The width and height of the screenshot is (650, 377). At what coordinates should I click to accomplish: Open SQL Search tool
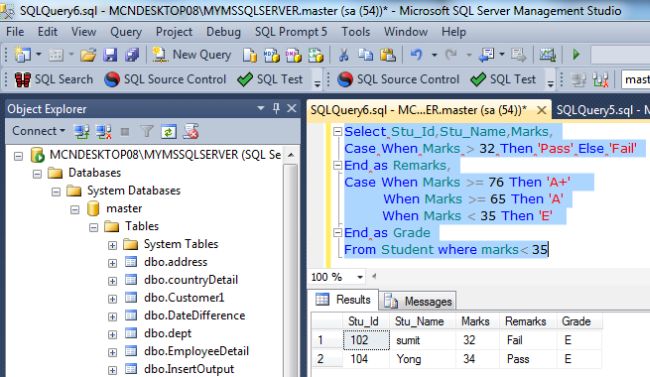53,79
